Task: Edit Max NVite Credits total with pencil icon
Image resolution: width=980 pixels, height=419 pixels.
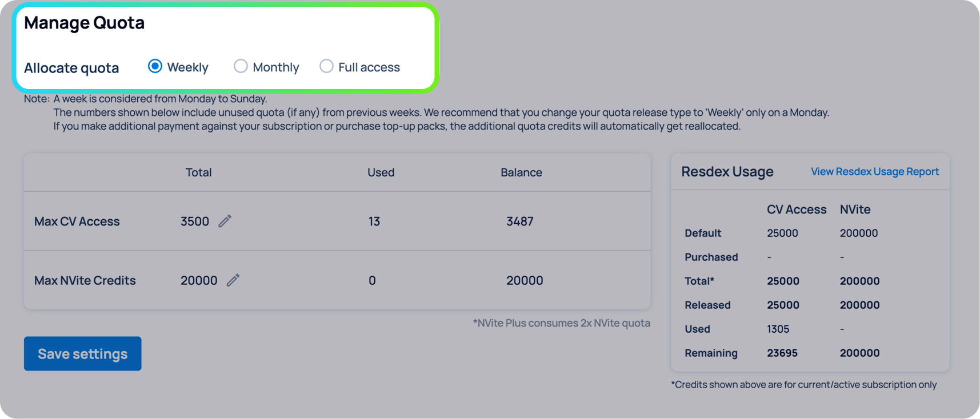Action: (x=233, y=280)
